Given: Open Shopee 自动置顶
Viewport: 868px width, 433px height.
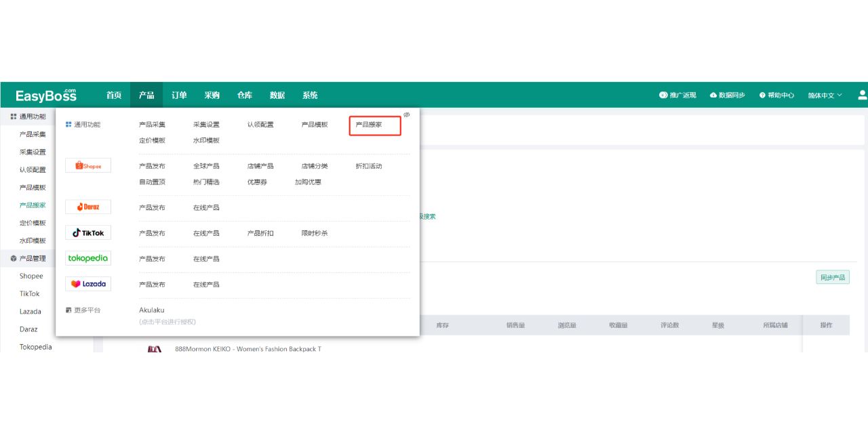Looking at the screenshot, I should (152, 182).
